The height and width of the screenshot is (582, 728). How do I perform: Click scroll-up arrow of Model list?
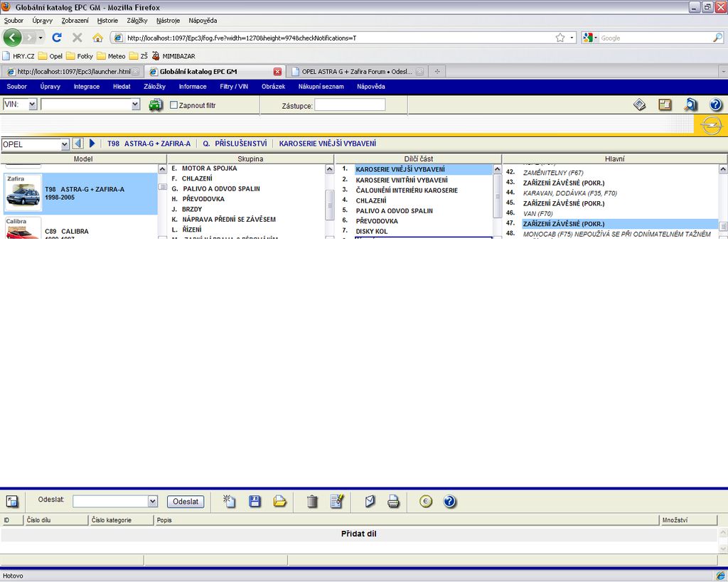[163, 169]
